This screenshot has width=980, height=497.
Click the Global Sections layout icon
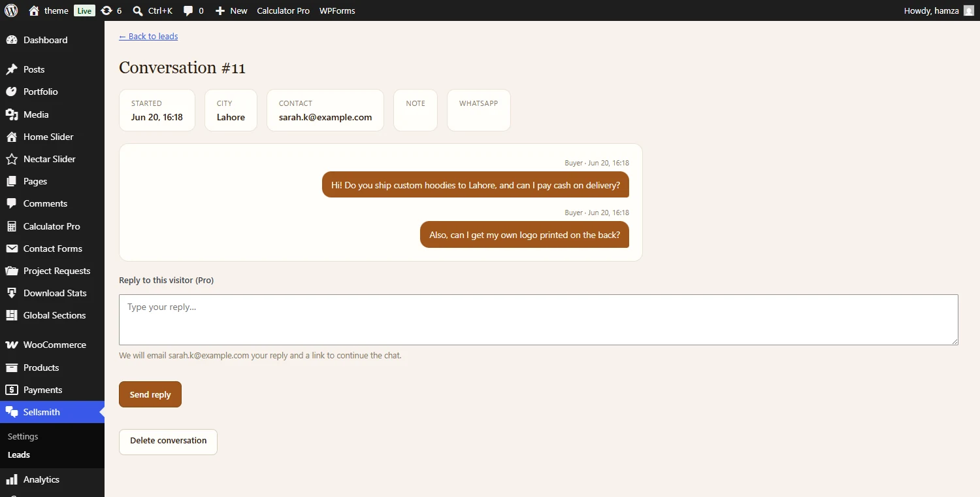[12, 315]
